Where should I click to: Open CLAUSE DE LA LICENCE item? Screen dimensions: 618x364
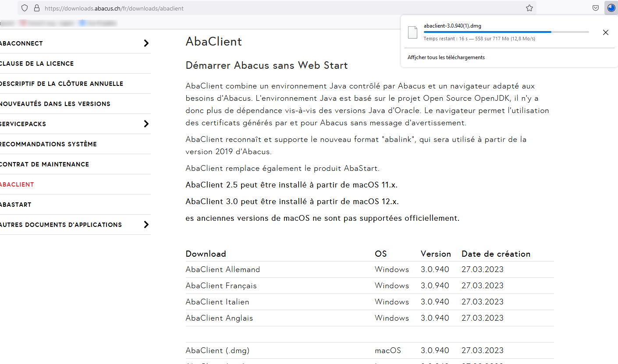37,64
